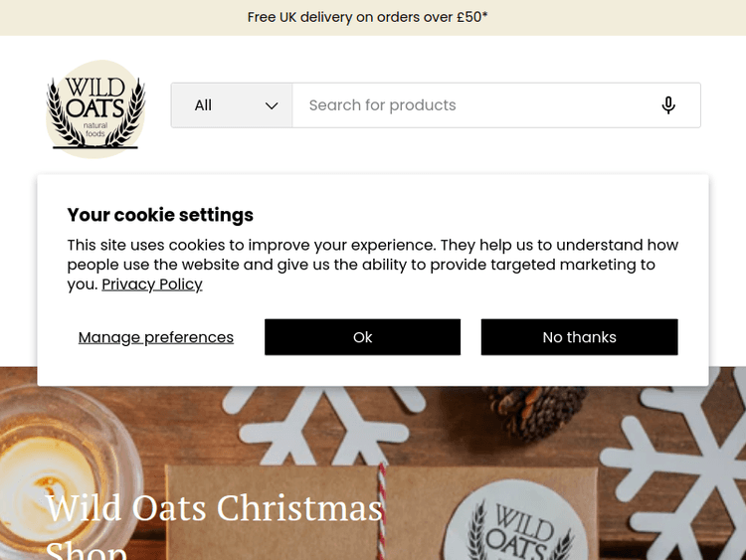Click the red and white twine on gift
This screenshot has width=746, height=560.
pos(378,507)
